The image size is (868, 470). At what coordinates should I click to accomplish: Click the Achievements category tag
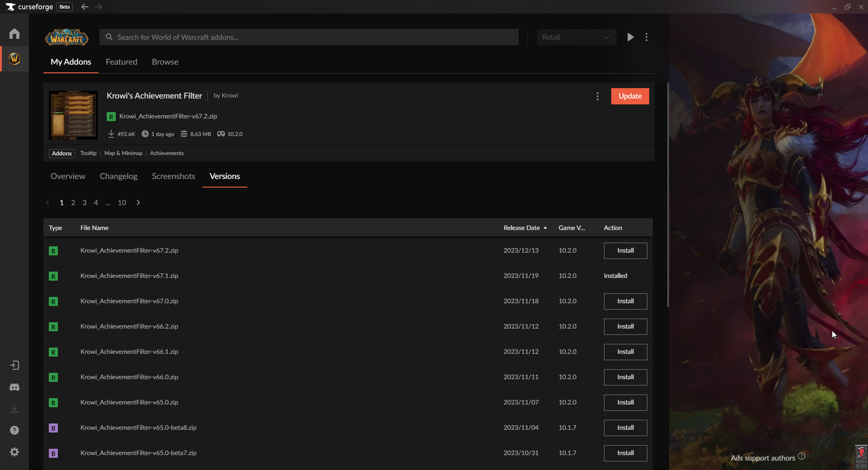[x=167, y=153]
